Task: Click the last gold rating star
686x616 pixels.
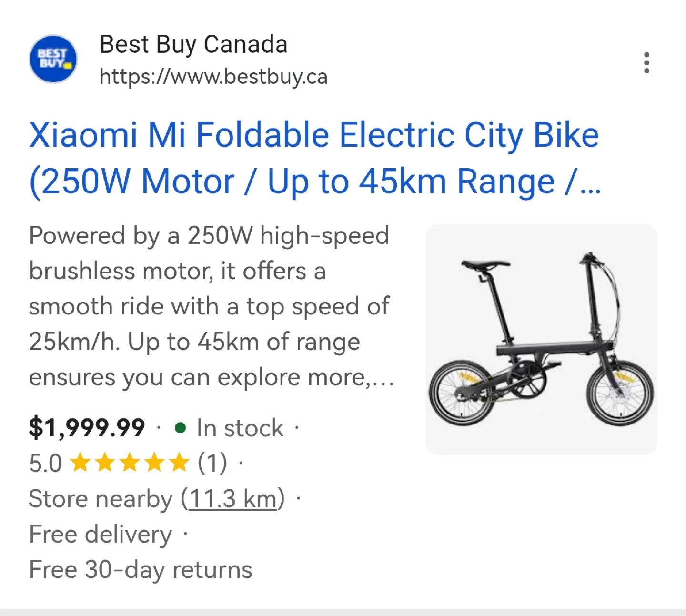Action: pyautogui.click(x=179, y=463)
